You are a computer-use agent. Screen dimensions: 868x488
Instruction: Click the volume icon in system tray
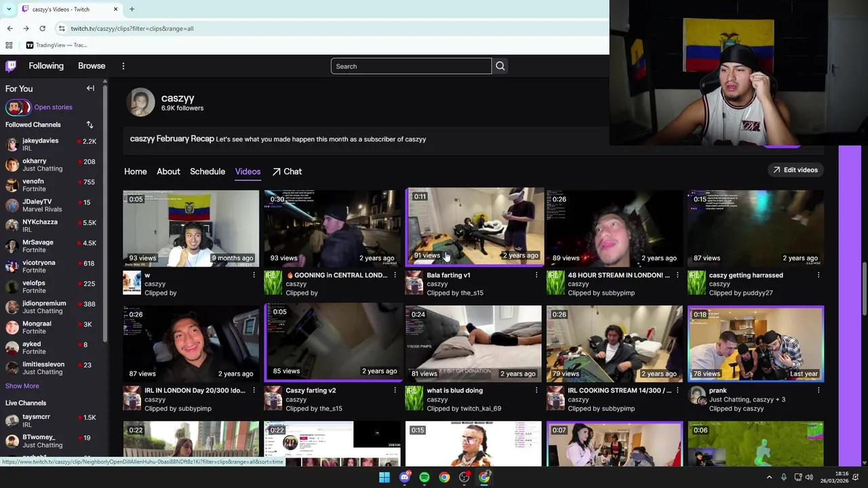coord(809,477)
